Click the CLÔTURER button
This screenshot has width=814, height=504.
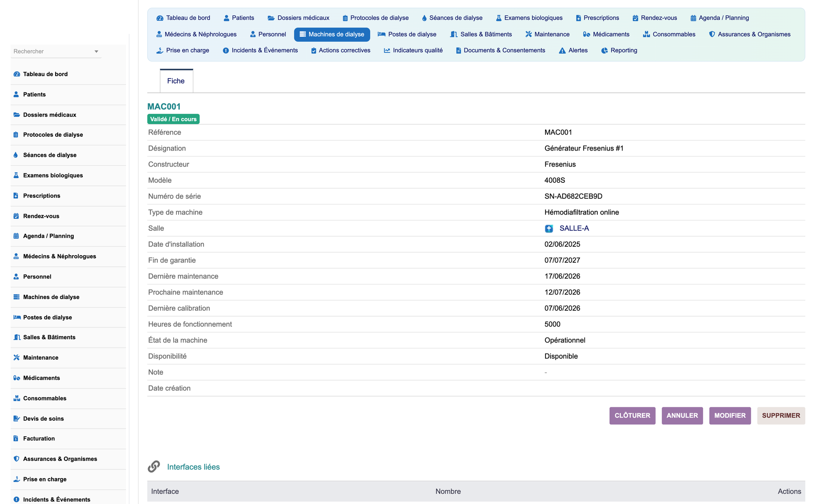pos(632,416)
